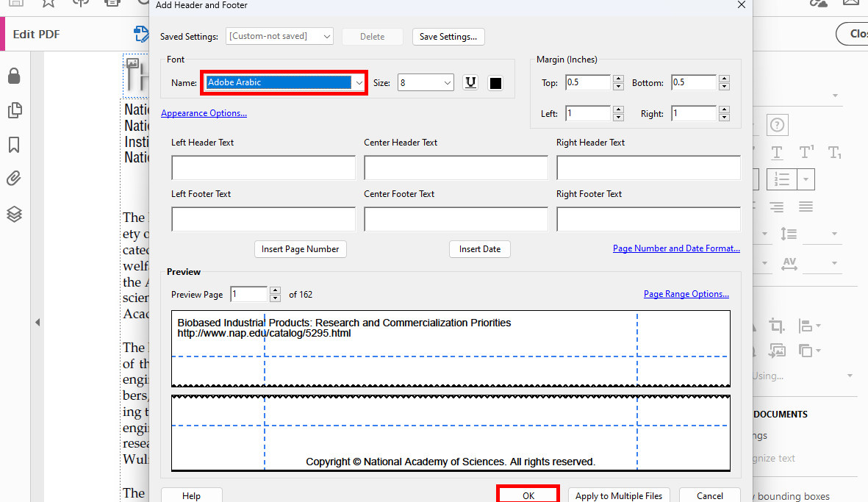Open Page Range Options

coord(686,293)
